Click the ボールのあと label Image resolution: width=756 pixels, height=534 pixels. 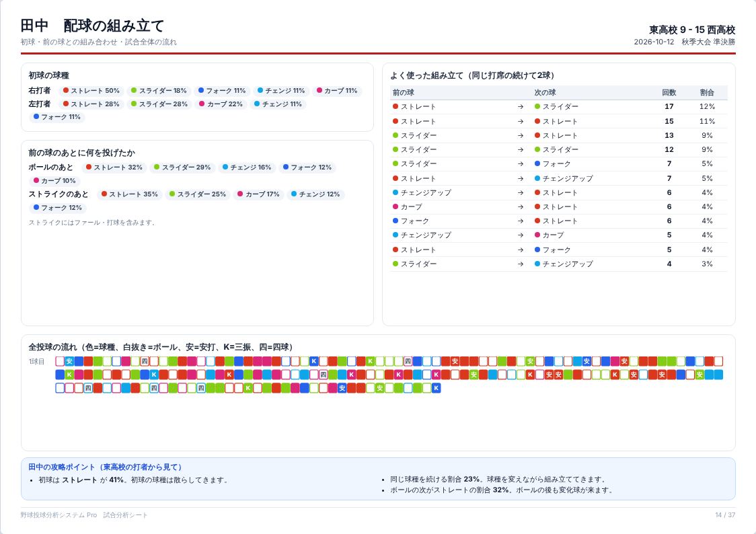(x=50, y=167)
